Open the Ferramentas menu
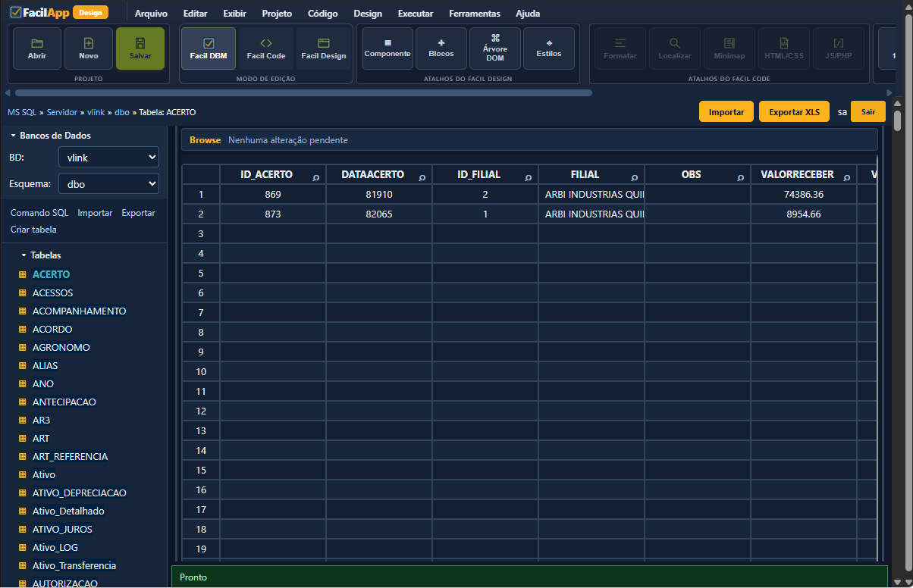The height and width of the screenshot is (588, 913). click(x=475, y=14)
